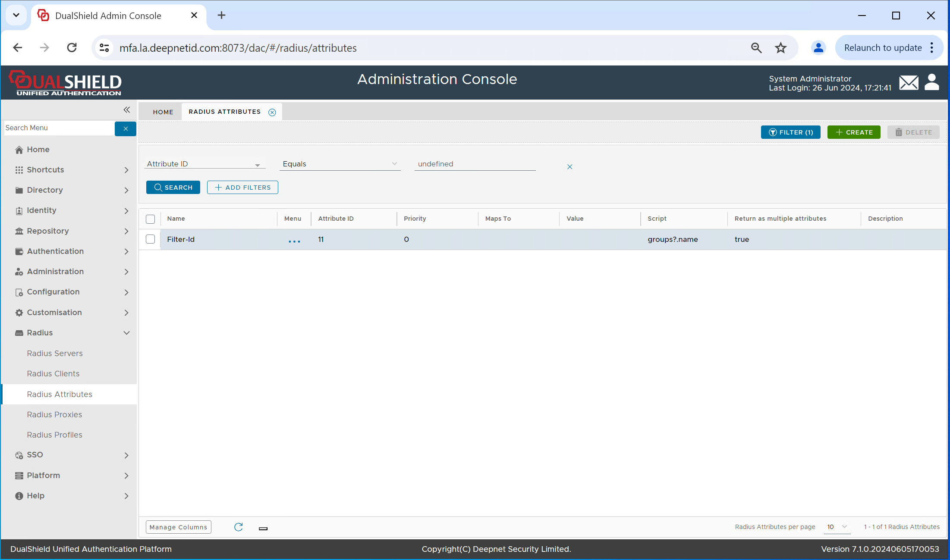
Task: Remove the Attribute ID filter row
Action: 569,167
